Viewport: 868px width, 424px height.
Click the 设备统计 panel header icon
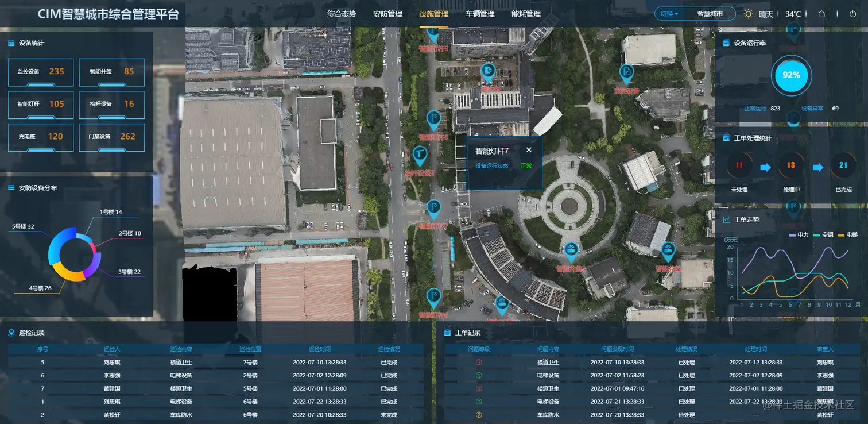11,43
